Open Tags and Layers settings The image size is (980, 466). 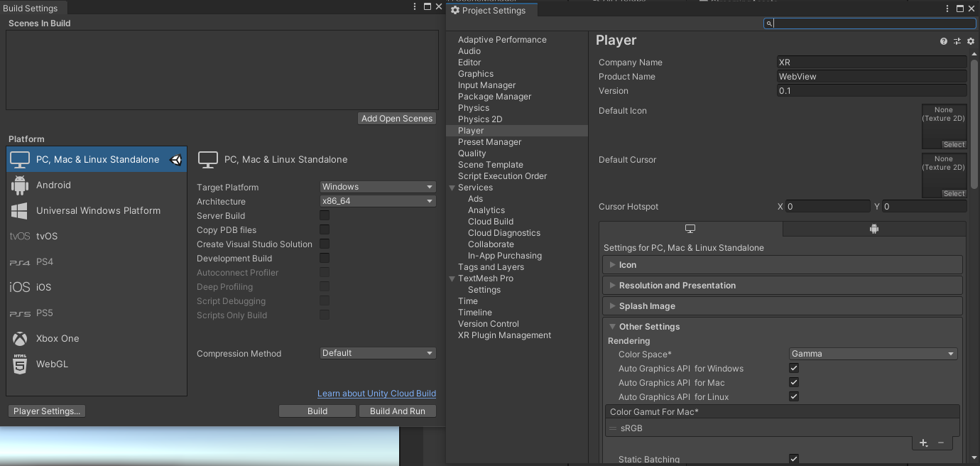point(491,267)
